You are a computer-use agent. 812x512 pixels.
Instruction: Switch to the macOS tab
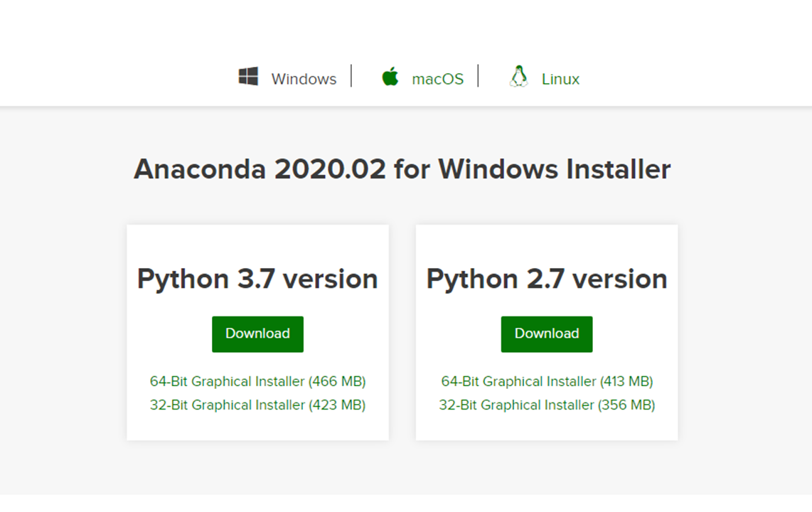coord(437,79)
